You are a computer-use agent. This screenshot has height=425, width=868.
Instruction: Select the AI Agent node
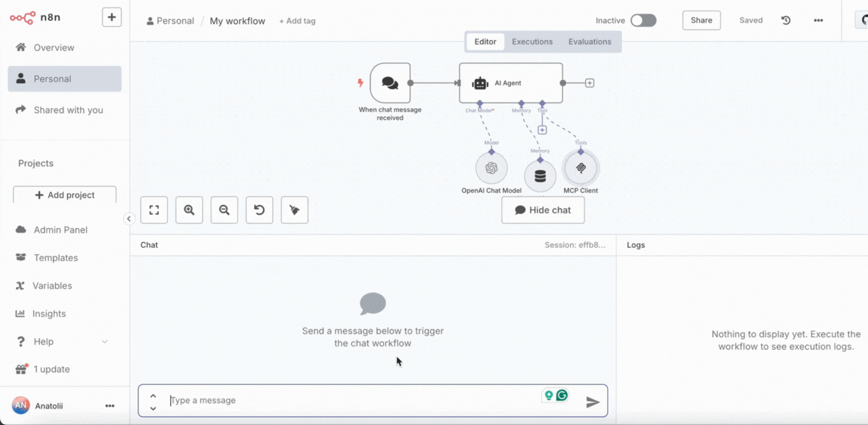click(511, 83)
